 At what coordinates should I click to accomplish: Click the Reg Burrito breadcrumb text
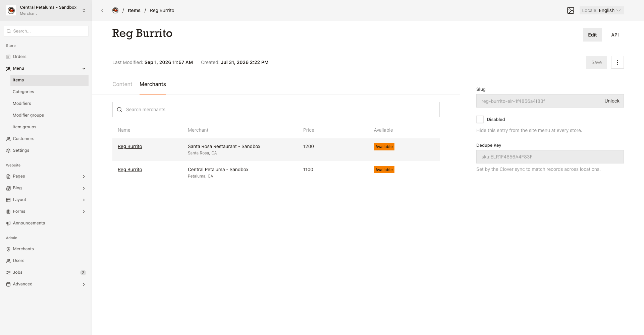point(162,10)
